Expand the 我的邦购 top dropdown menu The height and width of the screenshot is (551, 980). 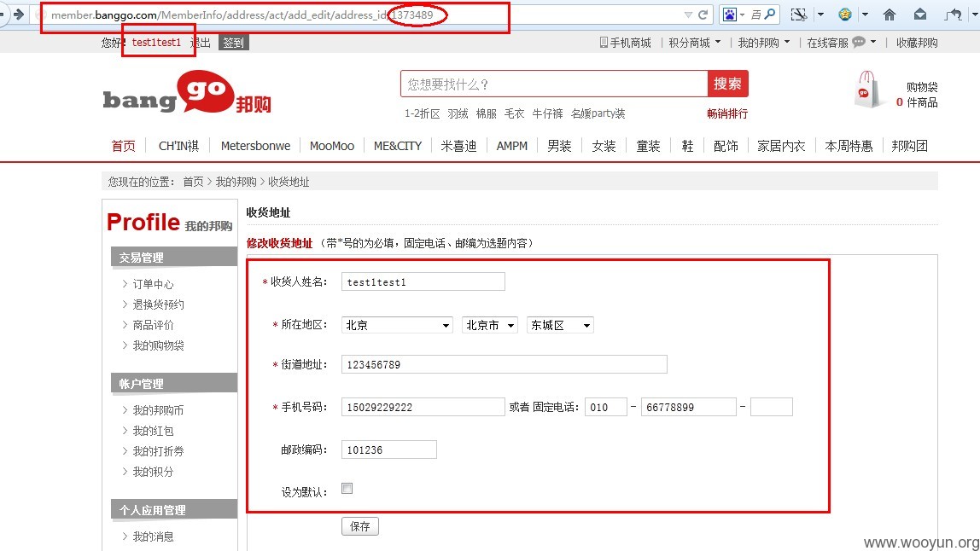pos(764,43)
